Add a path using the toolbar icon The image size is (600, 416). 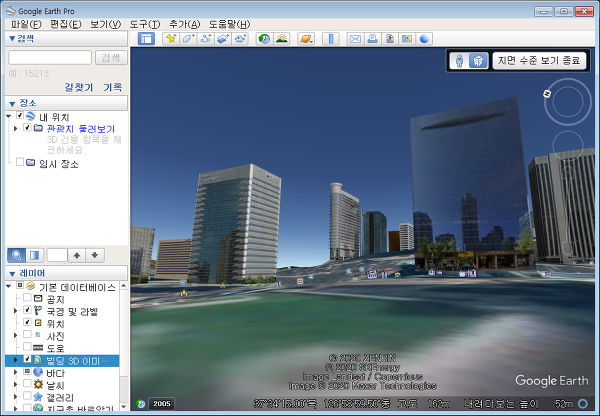[206, 39]
